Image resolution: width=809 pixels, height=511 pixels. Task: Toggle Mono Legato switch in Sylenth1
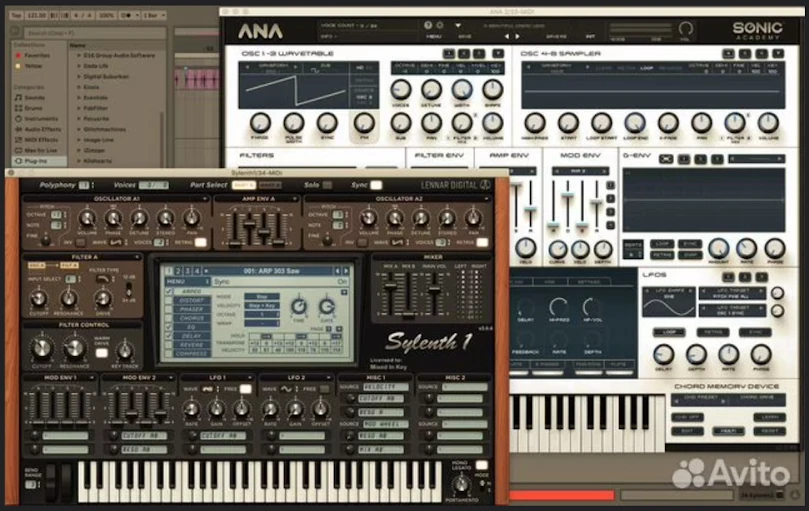[481, 466]
